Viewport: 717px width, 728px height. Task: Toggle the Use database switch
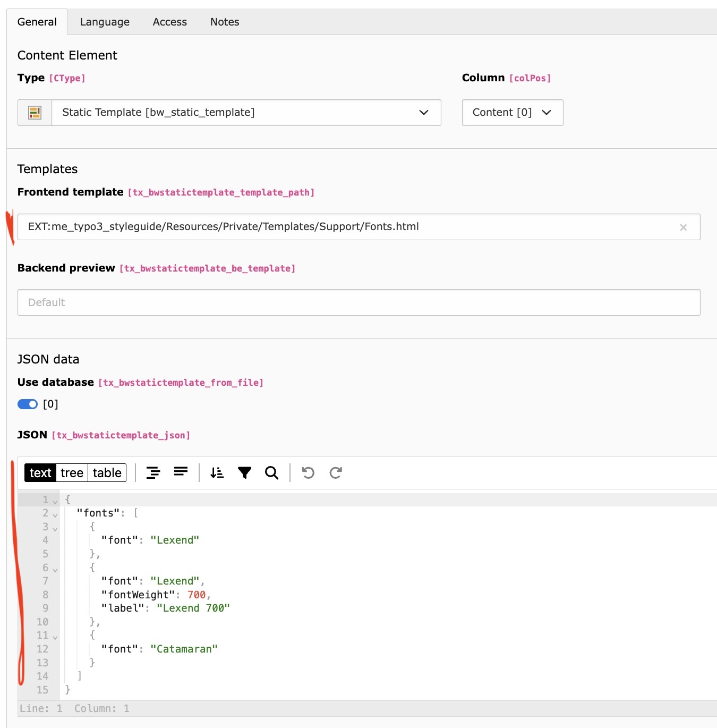coord(28,404)
